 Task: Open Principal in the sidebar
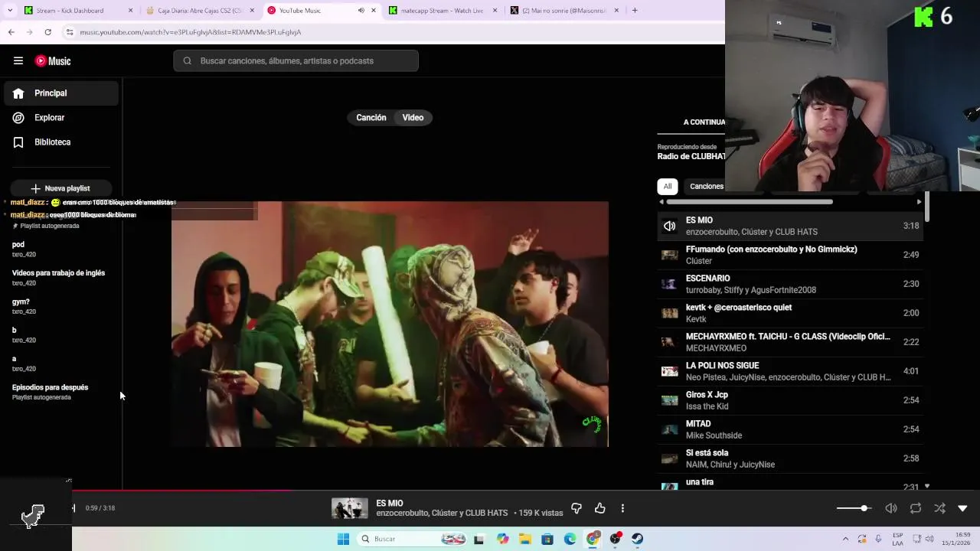[x=61, y=93]
